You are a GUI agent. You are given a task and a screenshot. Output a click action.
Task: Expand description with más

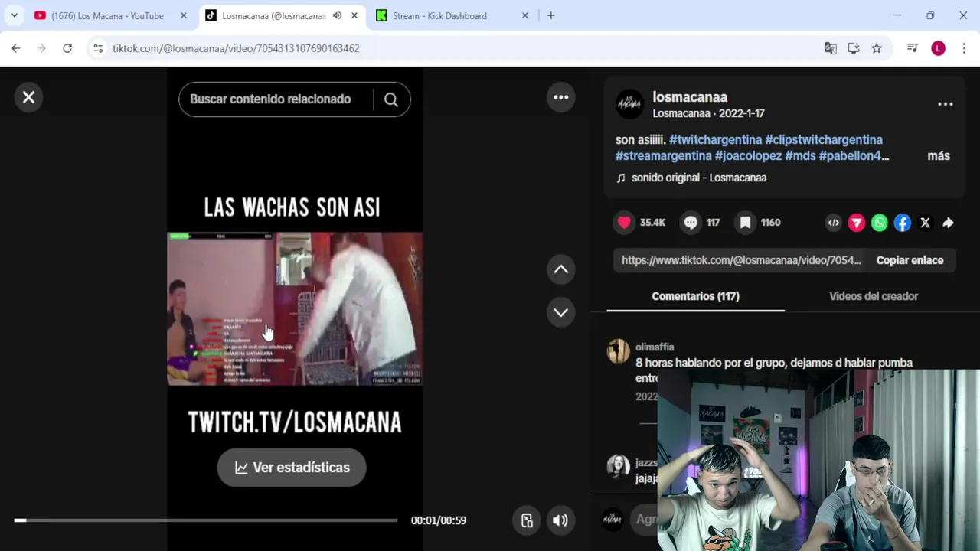click(939, 156)
